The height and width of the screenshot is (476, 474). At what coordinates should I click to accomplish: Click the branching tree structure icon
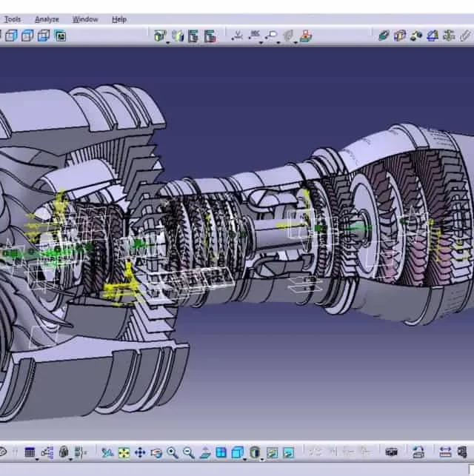[47, 452]
